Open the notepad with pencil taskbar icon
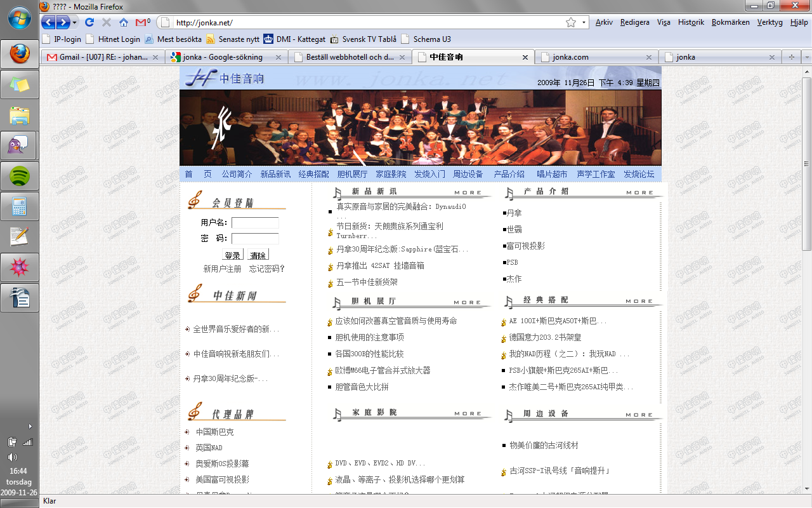Screen dimensions: 812x508 tap(20, 237)
